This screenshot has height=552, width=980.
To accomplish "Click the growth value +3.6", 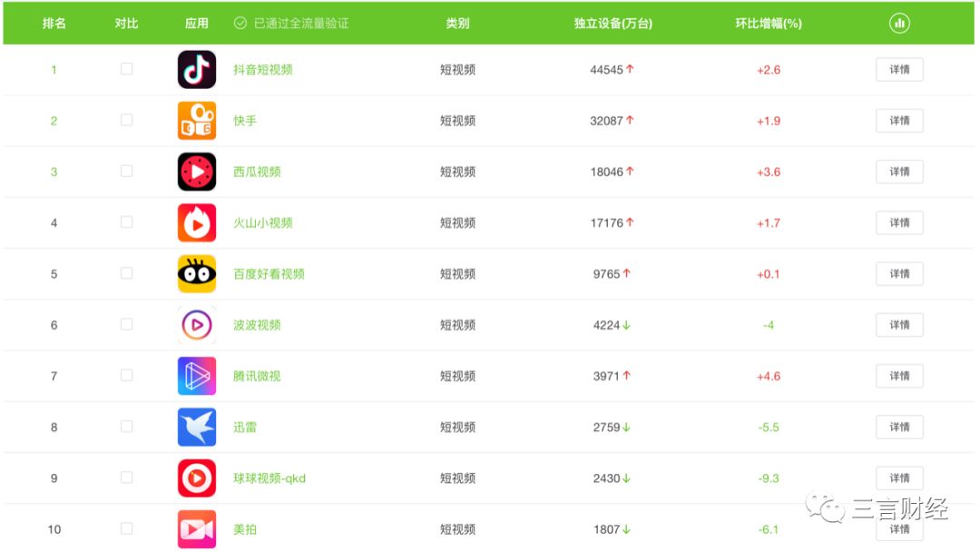I will pyautogui.click(x=769, y=172).
